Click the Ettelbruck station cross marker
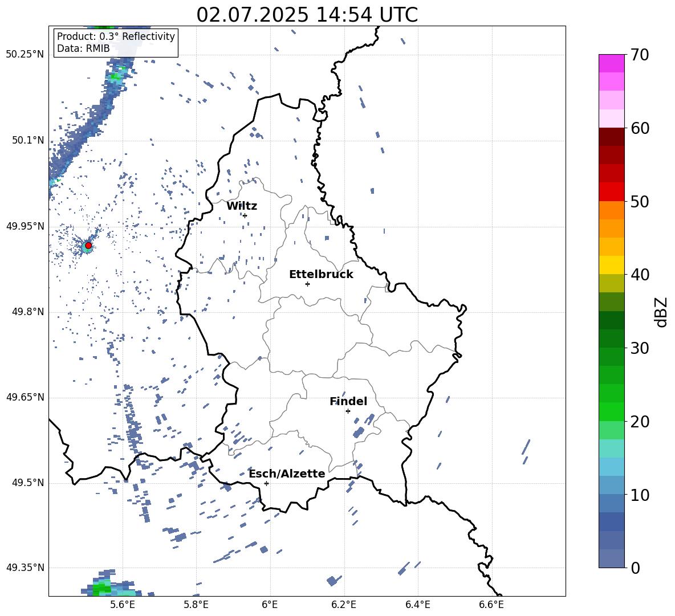The height and width of the screenshot is (616, 675). point(307,284)
